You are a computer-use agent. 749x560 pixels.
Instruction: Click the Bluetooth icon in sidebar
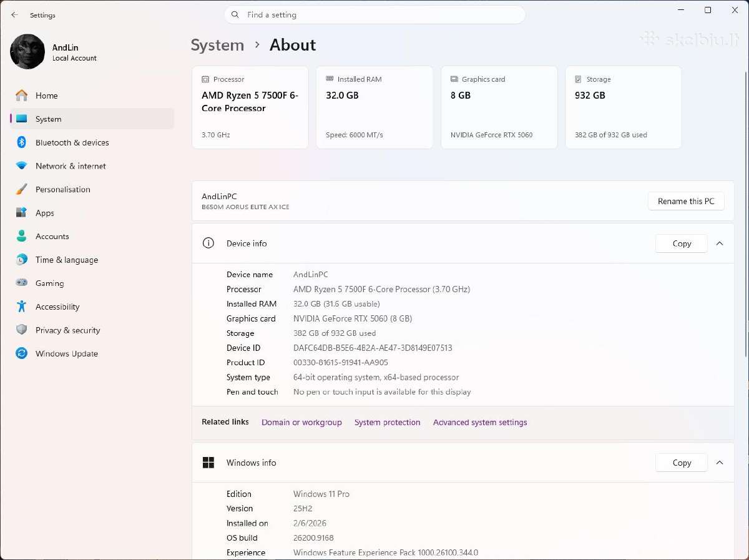coord(22,142)
